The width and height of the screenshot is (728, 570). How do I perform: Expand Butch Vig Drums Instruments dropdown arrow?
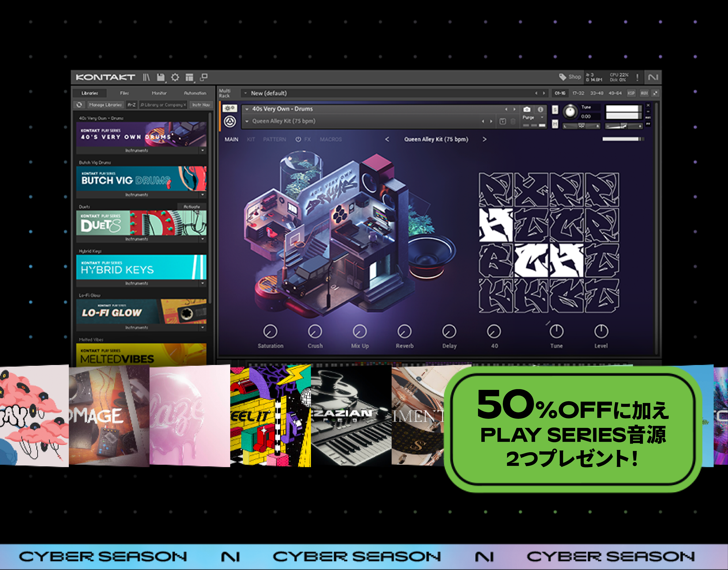click(202, 195)
